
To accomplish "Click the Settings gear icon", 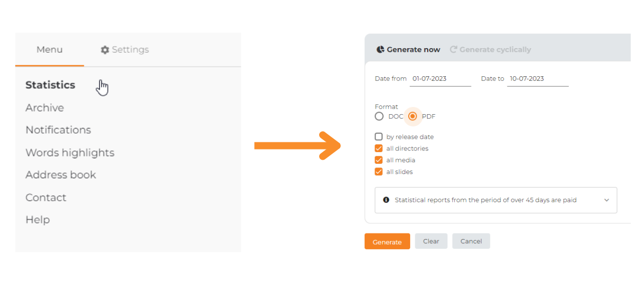I will [105, 50].
